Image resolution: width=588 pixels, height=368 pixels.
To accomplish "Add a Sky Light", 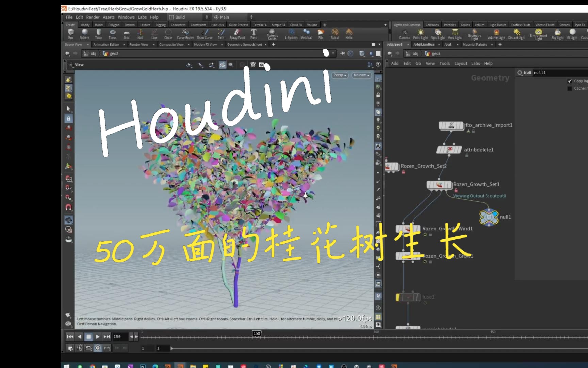I will click(x=557, y=34).
